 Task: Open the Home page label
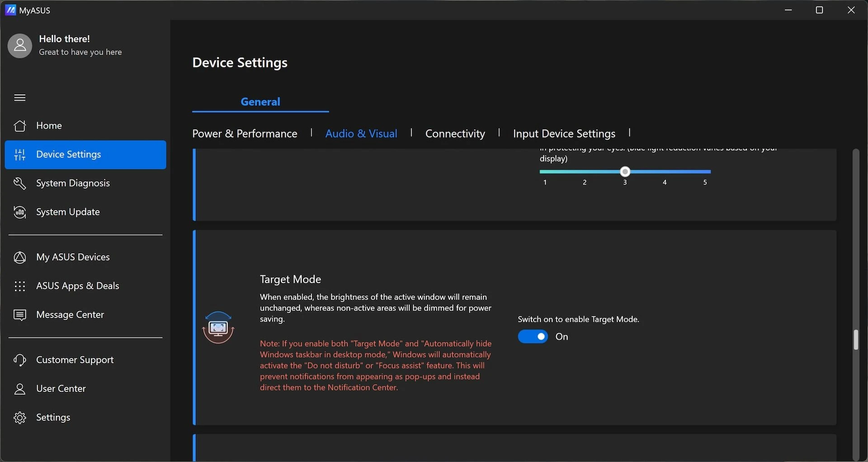click(49, 125)
